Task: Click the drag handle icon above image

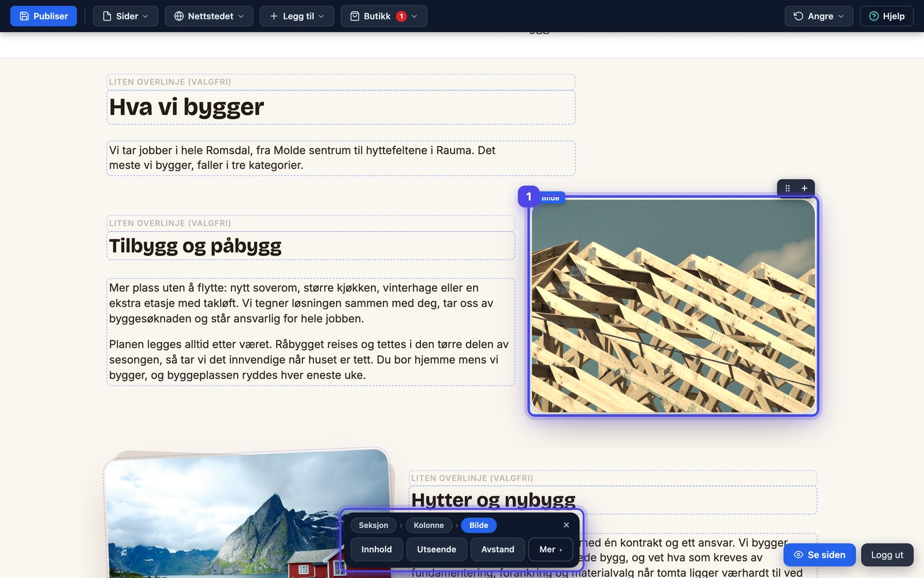Action: coord(787,188)
